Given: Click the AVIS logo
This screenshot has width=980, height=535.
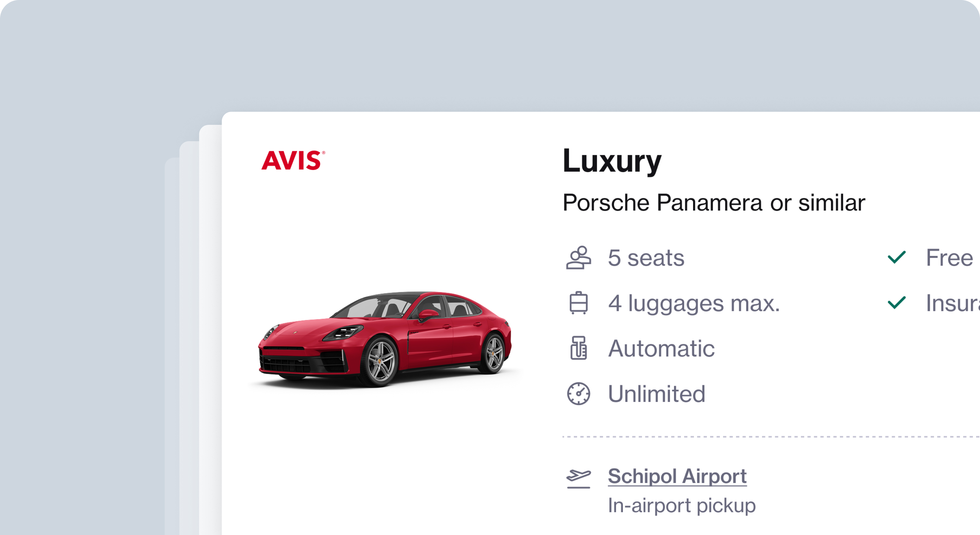Looking at the screenshot, I should [293, 160].
